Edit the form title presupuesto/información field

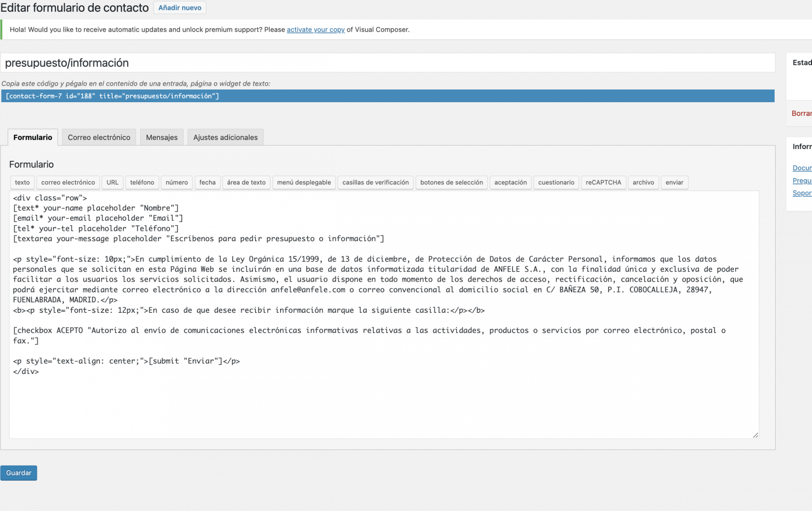click(x=388, y=63)
